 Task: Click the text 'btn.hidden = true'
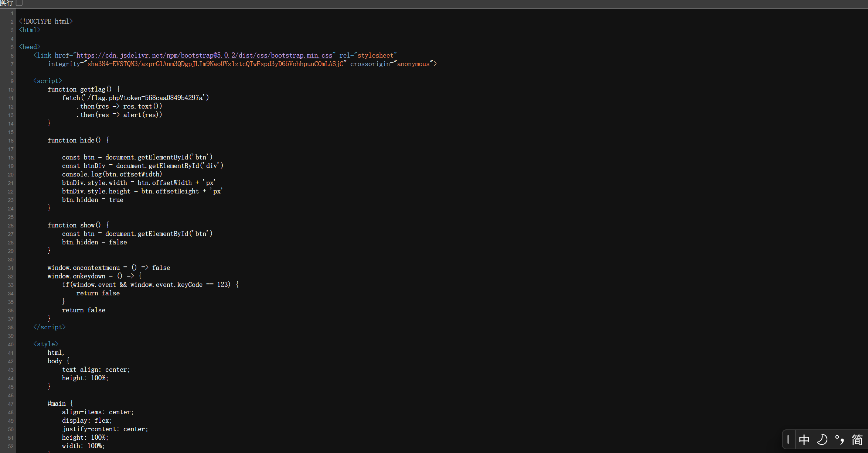pos(92,200)
